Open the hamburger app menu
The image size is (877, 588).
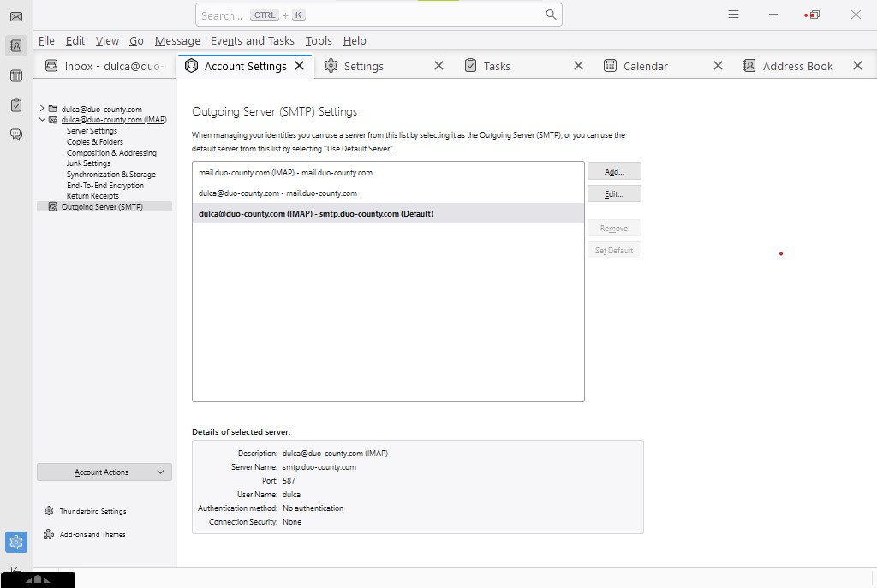coord(733,15)
